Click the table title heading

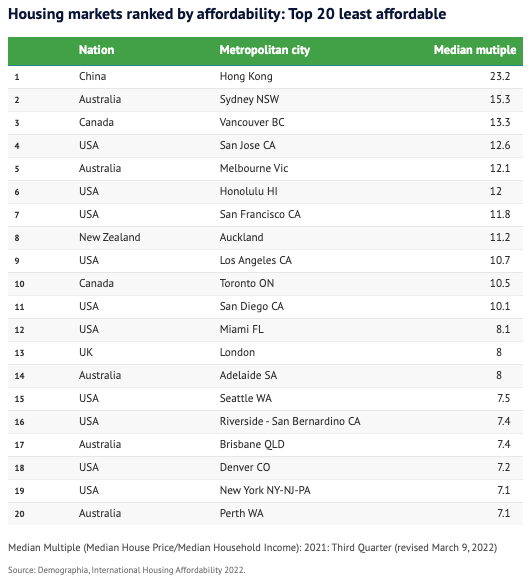(x=227, y=14)
